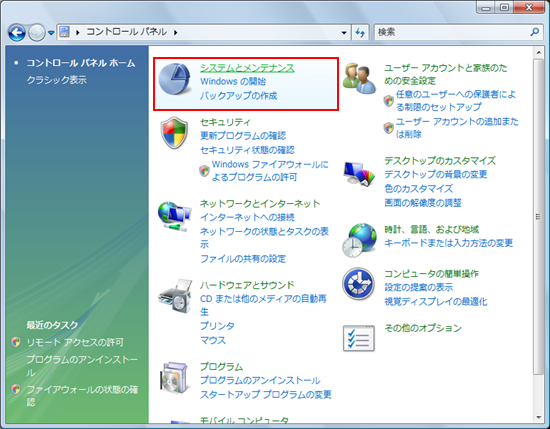Screen dimensions: 550x429
Task: Click the Security shield icon
Action: (174, 133)
